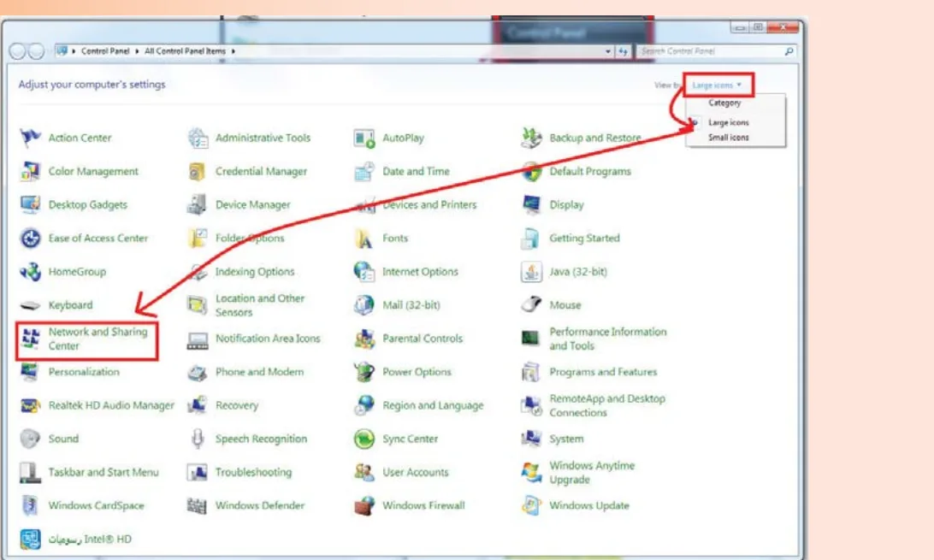The width and height of the screenshot is (934, 560).
Task: Open the Java (32-bit) coffee cup icon
Action: coord(531,272)
